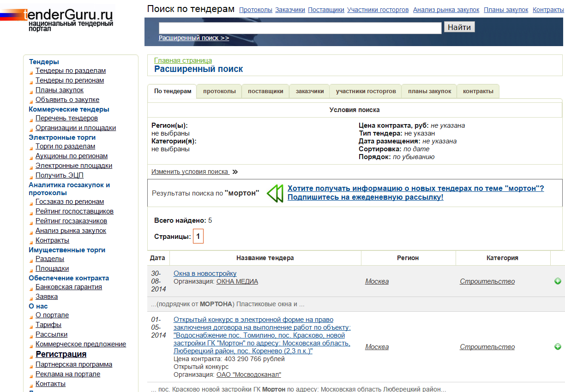This screenshot has width=565, height=392.
Task: Open Протоколы in top navigation
Action: tap(256, 10)
